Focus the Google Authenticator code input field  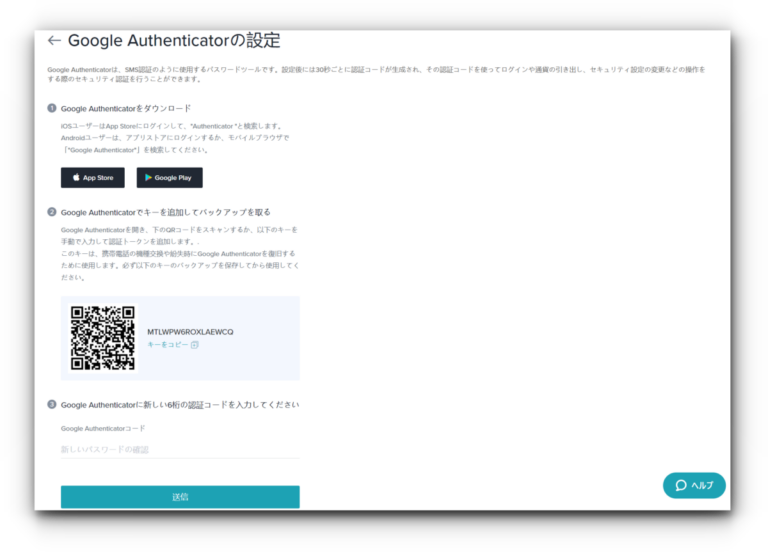(x=180, y=449)
